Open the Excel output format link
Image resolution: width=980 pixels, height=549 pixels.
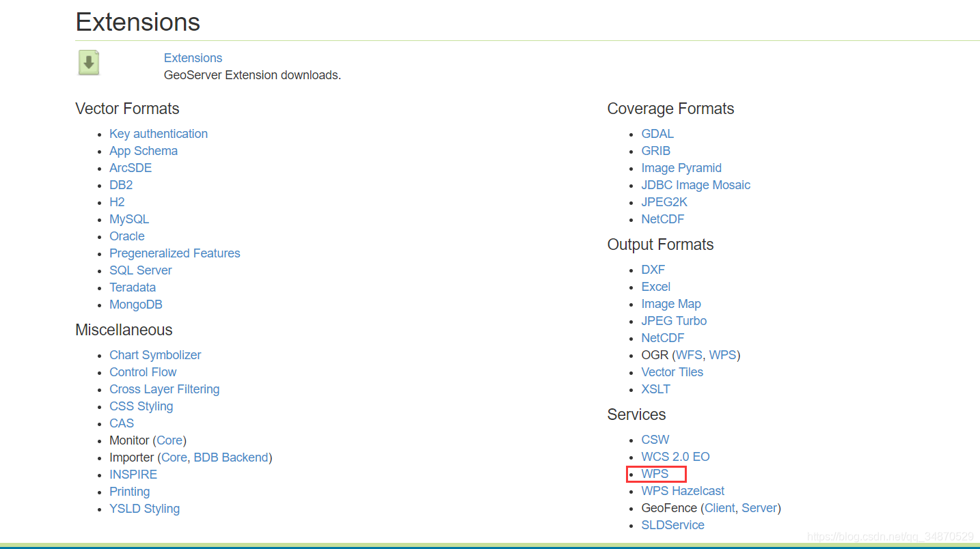(x=656, y=287)
